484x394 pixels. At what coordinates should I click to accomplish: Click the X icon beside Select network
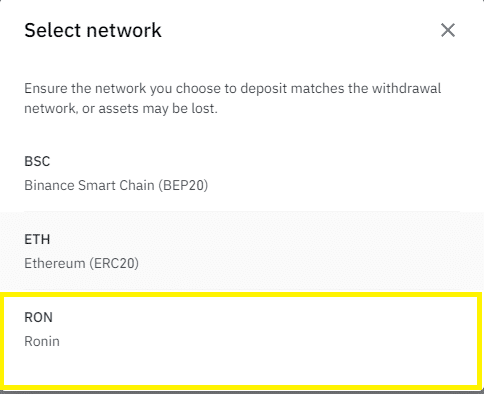tap(448, 30)
